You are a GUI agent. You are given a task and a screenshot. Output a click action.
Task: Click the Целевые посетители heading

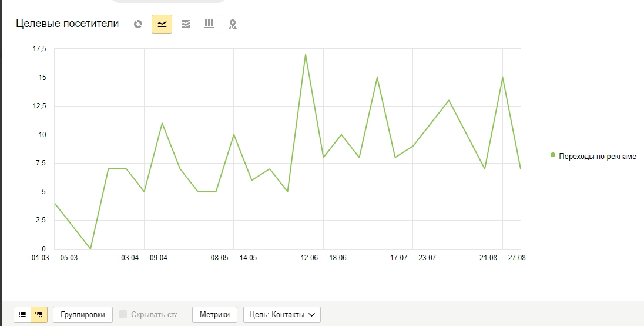[68, 24]
